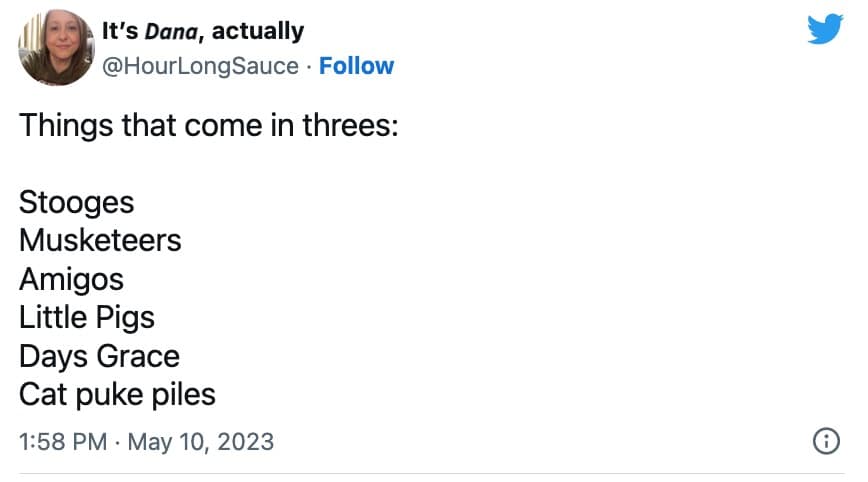The image size is (868, 482).
Task: Click the "Things that come in threes:" line
Action: (x=209, y=126)
